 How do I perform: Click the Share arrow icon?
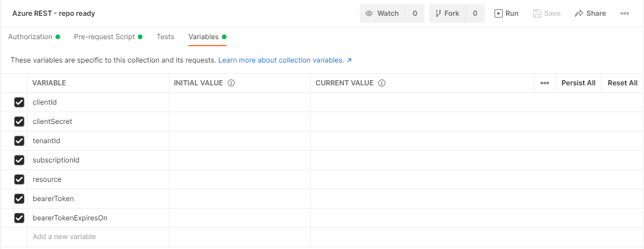coord(579,13)
